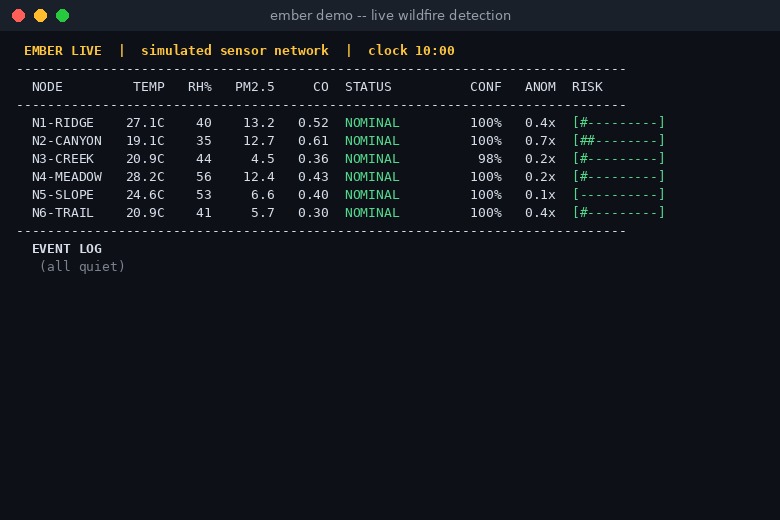
Task: Click 'simulated sensor network' header text
Action: coord(234,51)
